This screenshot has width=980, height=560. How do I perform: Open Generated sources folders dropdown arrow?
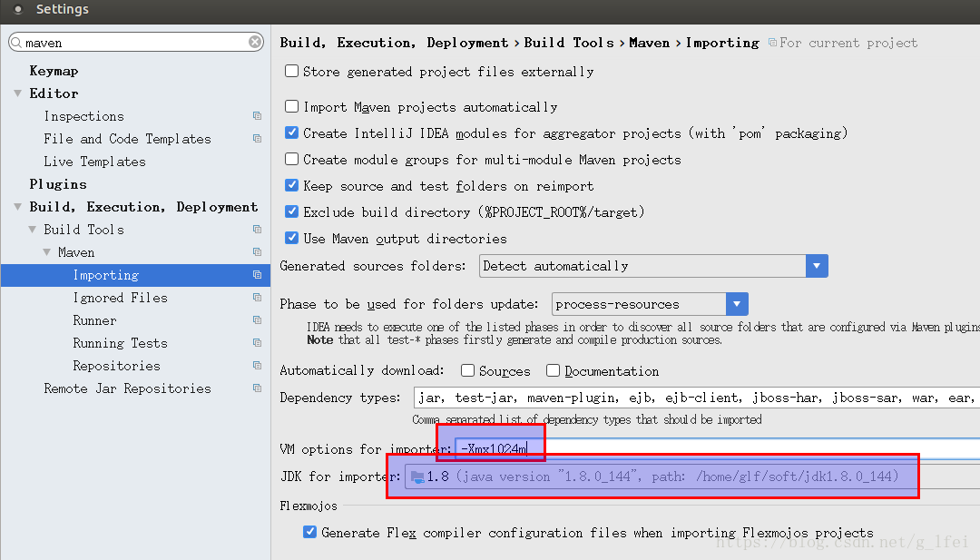coord(817,266)
